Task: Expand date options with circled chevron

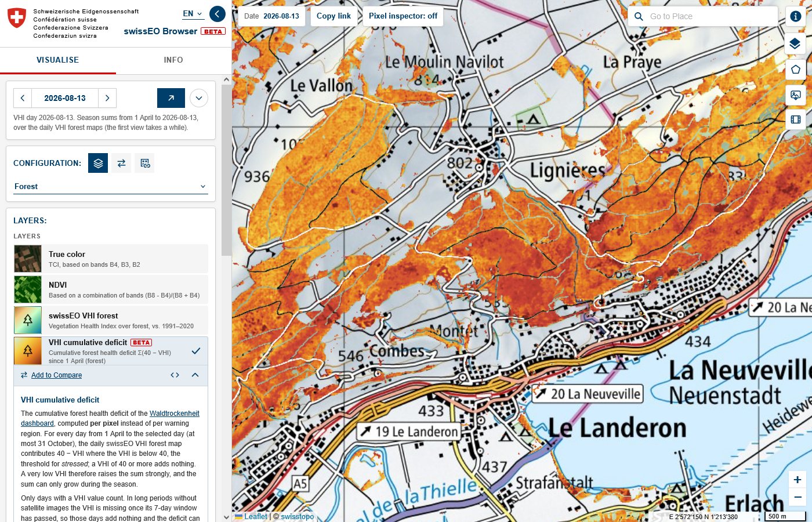Action: pos(199,98)
